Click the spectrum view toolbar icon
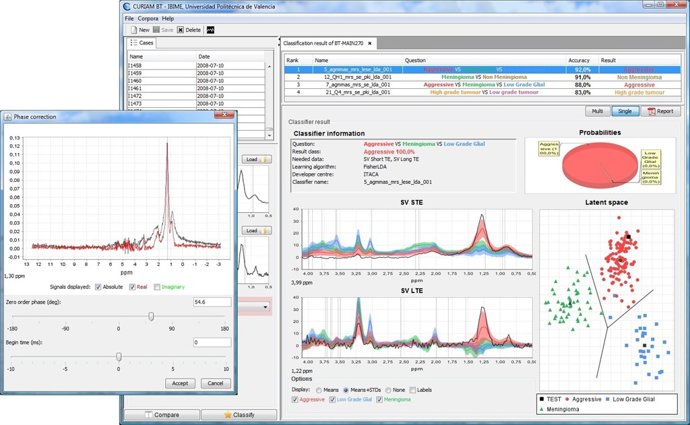This screenshot has height=425, width=690. coord(211,30)
